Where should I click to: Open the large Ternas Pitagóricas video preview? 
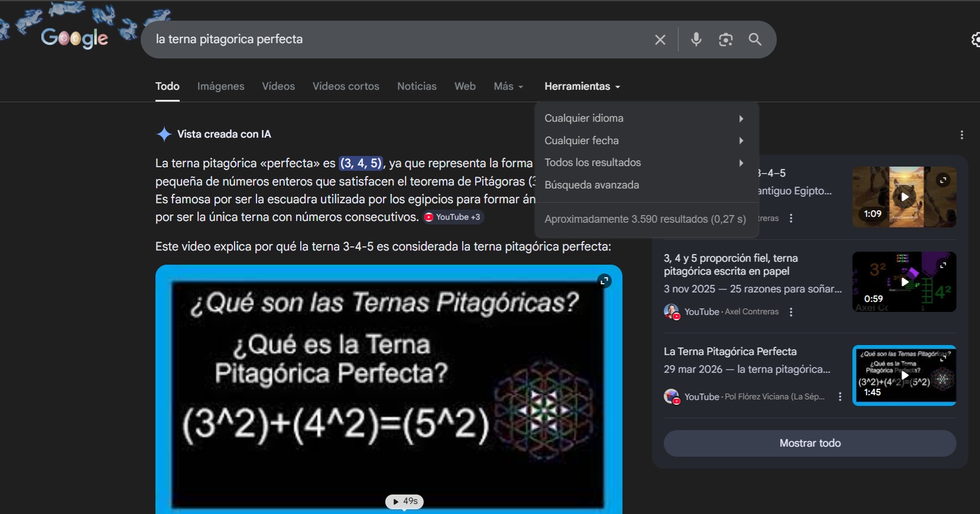[x=389, y=389]
